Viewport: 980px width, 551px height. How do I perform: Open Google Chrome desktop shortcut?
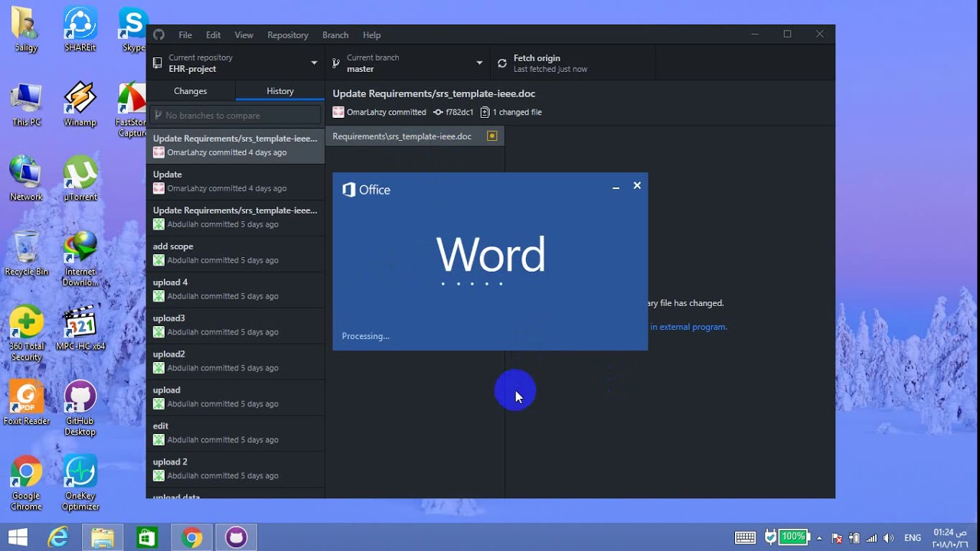(26, 484)
